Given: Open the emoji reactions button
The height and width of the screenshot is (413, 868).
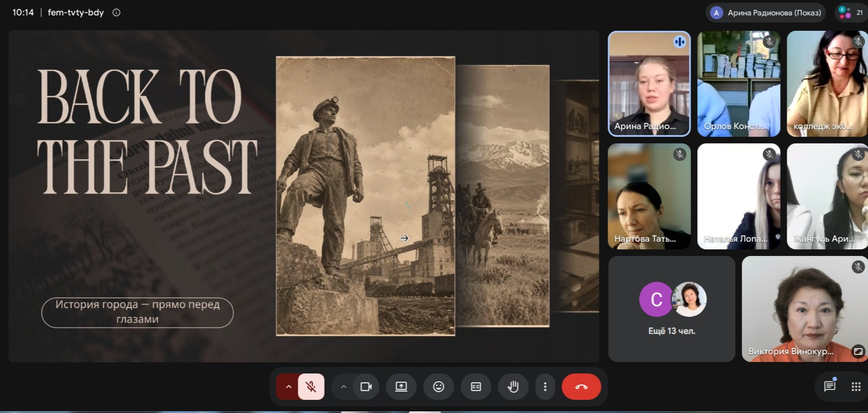Looking at the screenshot, I should pos(438,387).
